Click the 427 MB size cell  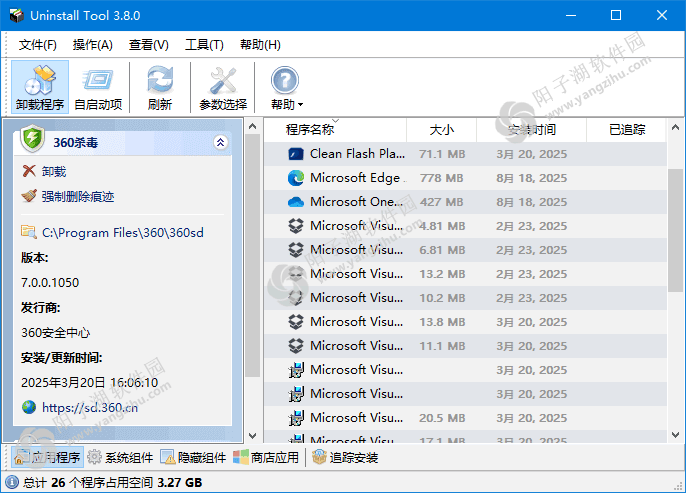pos(441,202)
